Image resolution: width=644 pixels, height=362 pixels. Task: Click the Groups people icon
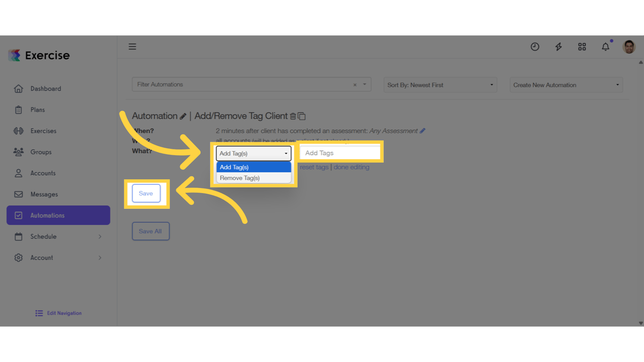[18, 152]
